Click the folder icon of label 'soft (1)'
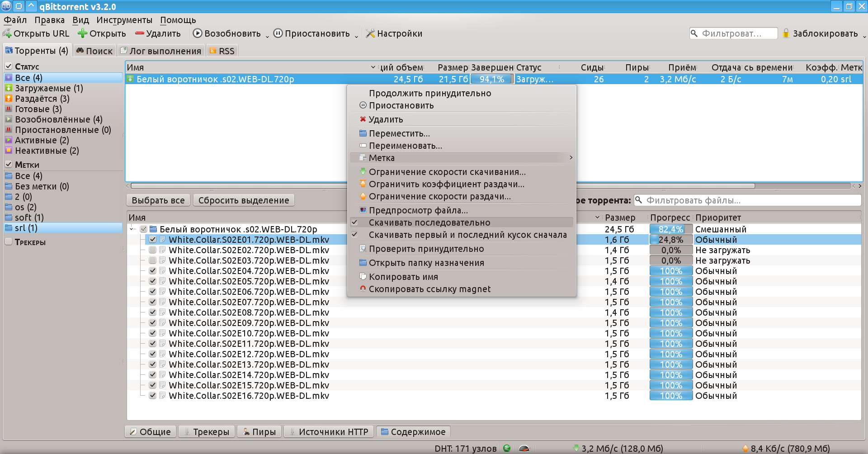Screen dimensions: 868x454 tap(9, 218)
